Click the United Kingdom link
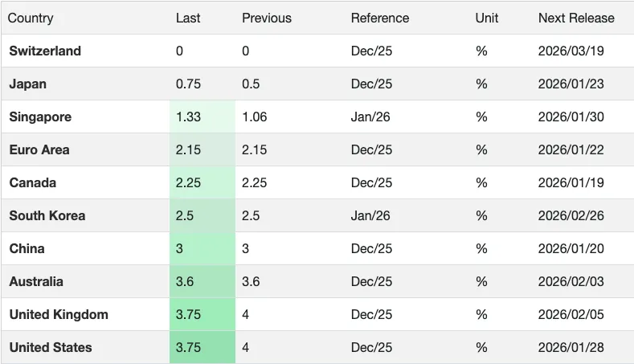Image resolution: width=634 pixels, height=364 pixels. click(x=59, y=314)
